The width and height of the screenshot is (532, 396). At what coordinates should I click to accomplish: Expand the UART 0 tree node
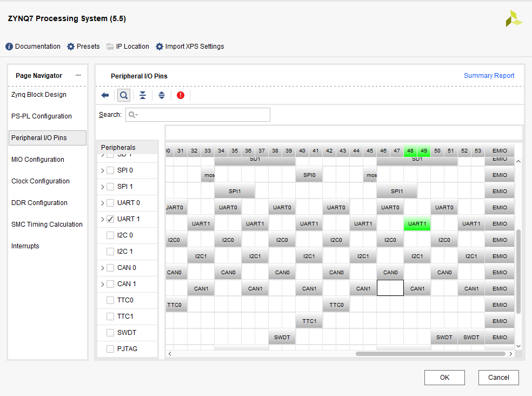coord(103,203)
